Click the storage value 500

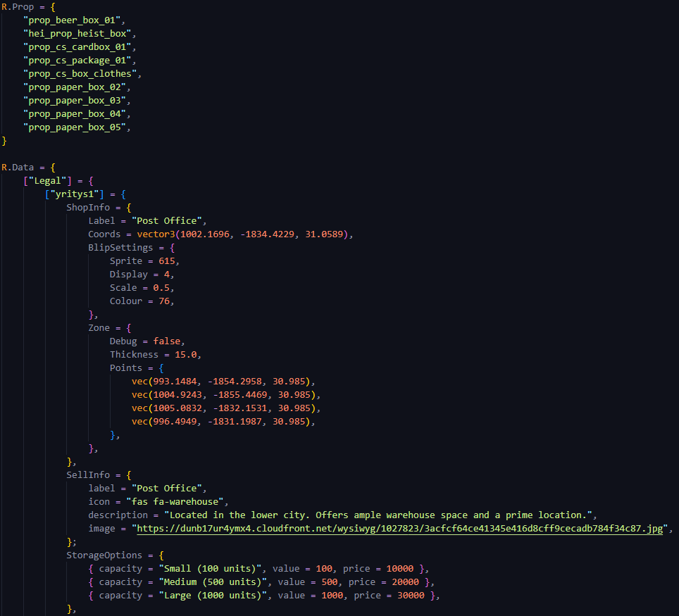[x=330, y=582]
